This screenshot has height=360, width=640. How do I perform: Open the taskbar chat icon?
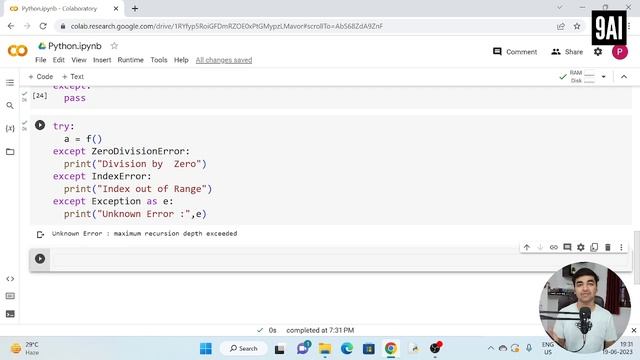point(303,348)
